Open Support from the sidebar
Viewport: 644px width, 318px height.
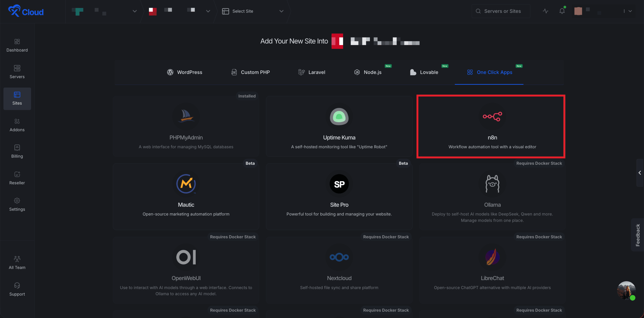[x=17, y=289]
